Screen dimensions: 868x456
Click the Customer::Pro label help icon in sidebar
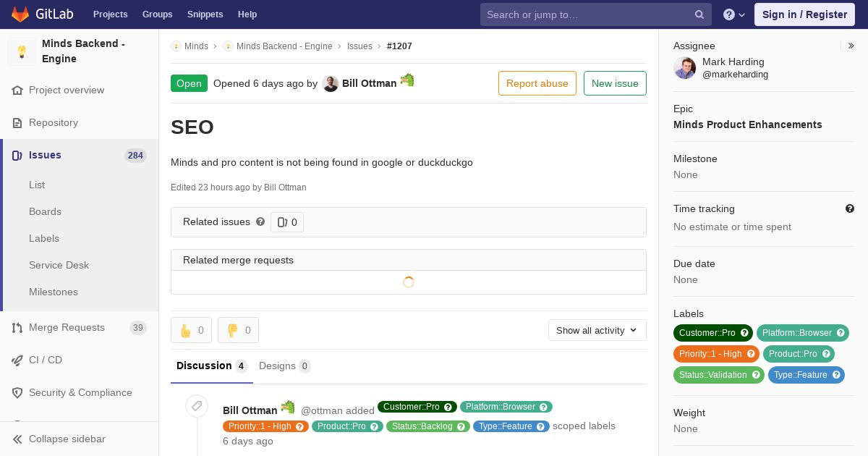[744, 334]
